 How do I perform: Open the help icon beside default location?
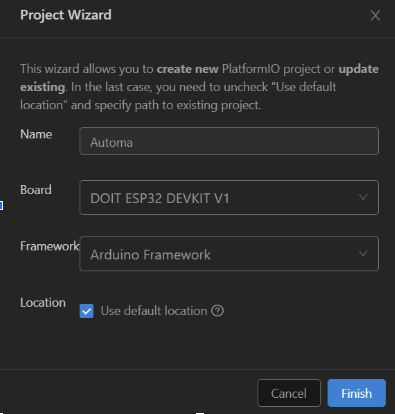[217, 311]
